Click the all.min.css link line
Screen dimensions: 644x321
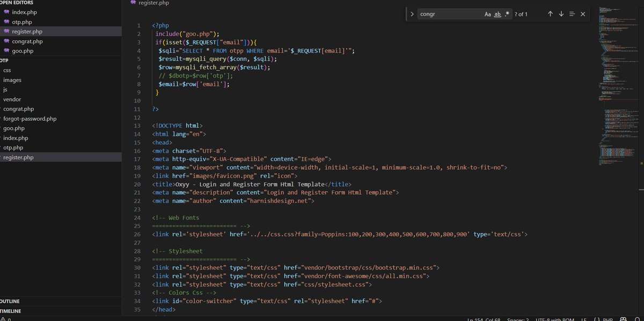coord(290,276)
